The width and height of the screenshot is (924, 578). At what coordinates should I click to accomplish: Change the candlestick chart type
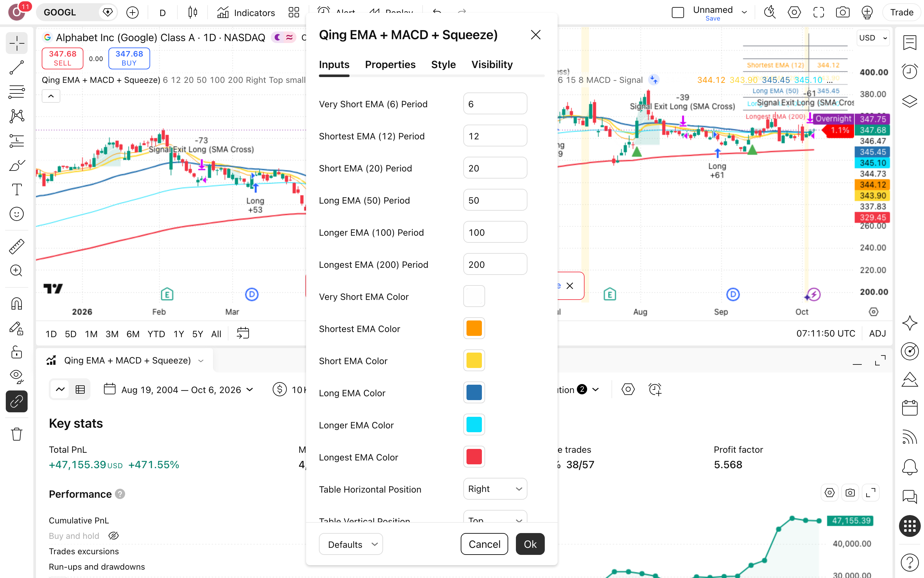click(193, 12)
